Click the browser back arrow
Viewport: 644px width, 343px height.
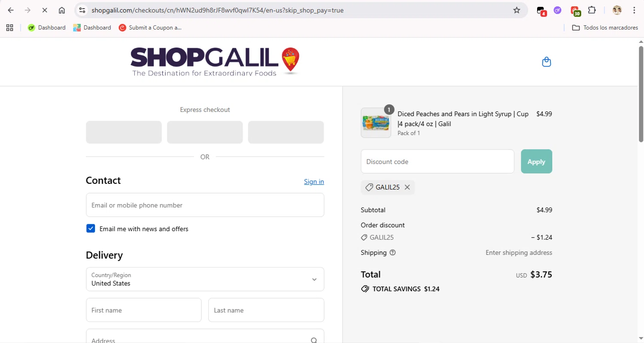point(11,10)
